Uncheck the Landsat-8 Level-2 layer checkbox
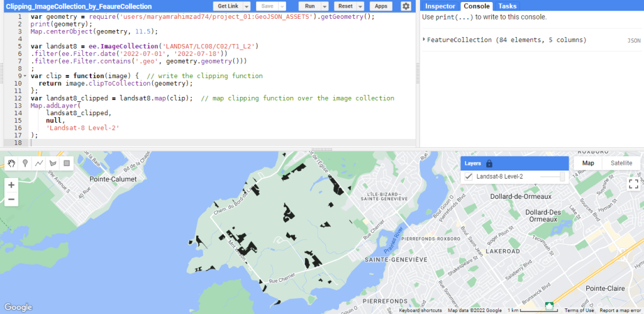The width and height of the screenshot is (644, 314). [x=469, y=177]
